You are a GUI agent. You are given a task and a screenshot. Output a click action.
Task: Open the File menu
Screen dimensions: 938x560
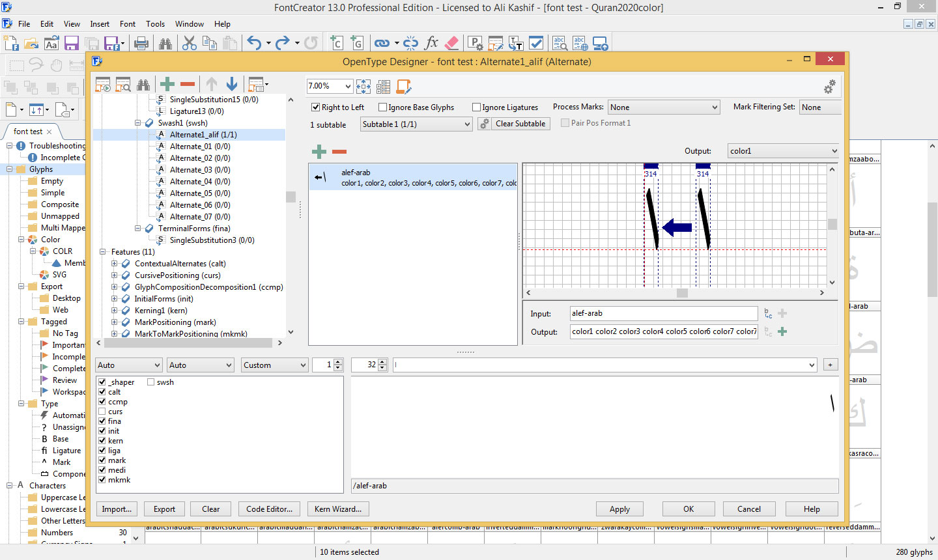pyautogui.click(x=24, y=24)
